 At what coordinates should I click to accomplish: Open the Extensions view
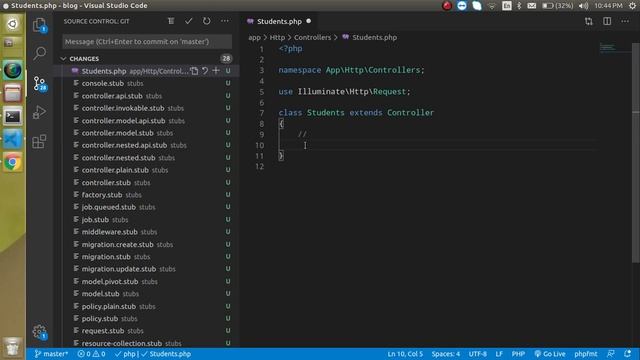(x=39, y=142)
